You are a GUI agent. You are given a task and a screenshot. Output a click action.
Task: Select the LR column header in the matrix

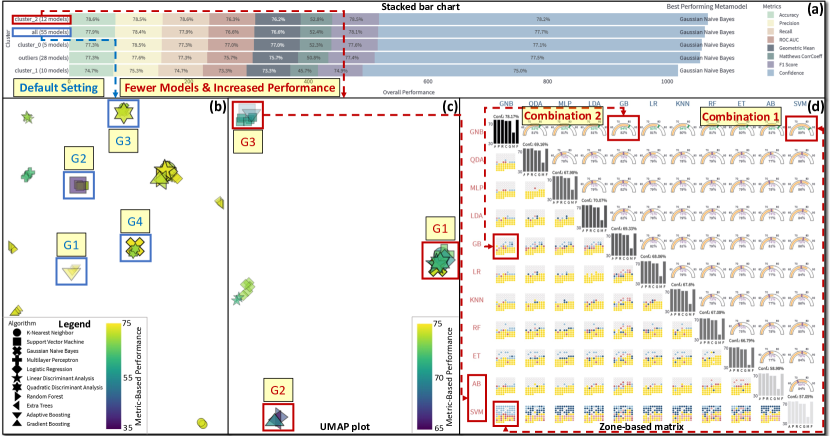[x=653, y=104]
